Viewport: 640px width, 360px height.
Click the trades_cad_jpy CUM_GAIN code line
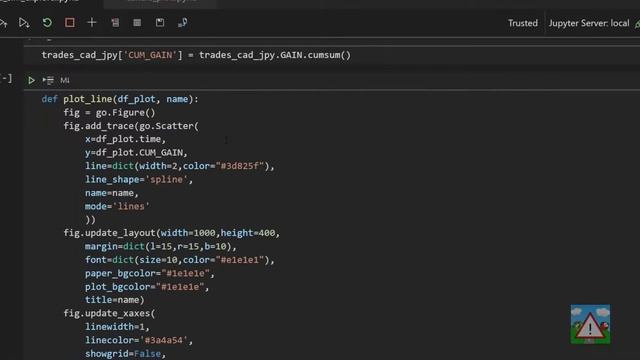196,55
